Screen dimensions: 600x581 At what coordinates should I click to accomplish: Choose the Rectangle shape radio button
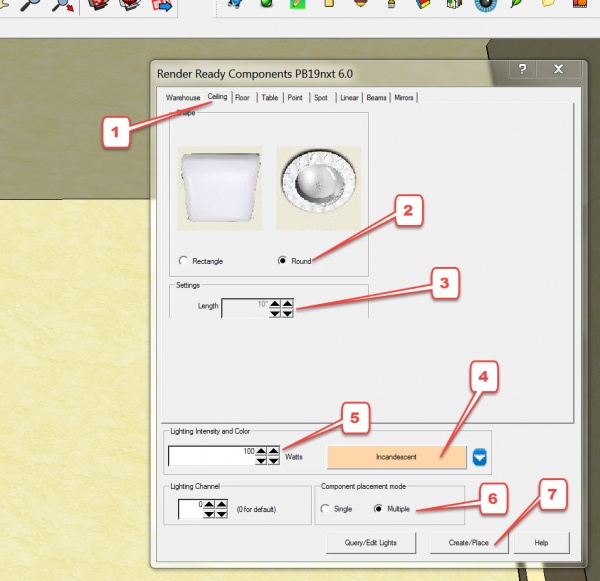click(x=183, y=261)
